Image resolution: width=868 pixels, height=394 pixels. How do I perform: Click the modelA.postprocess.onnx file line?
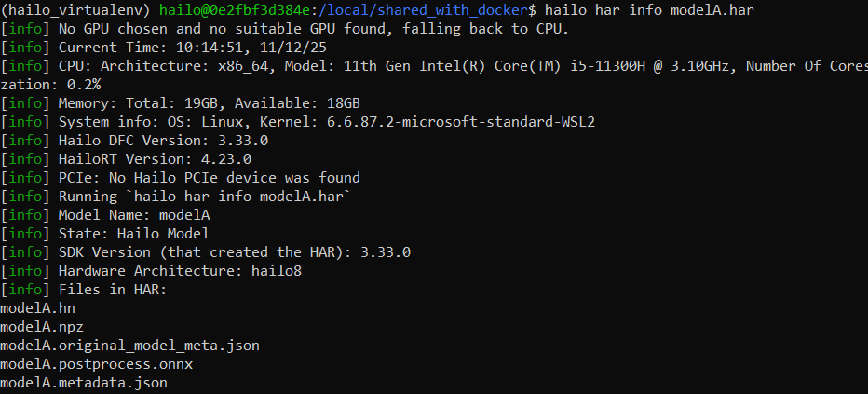[96, 363]
